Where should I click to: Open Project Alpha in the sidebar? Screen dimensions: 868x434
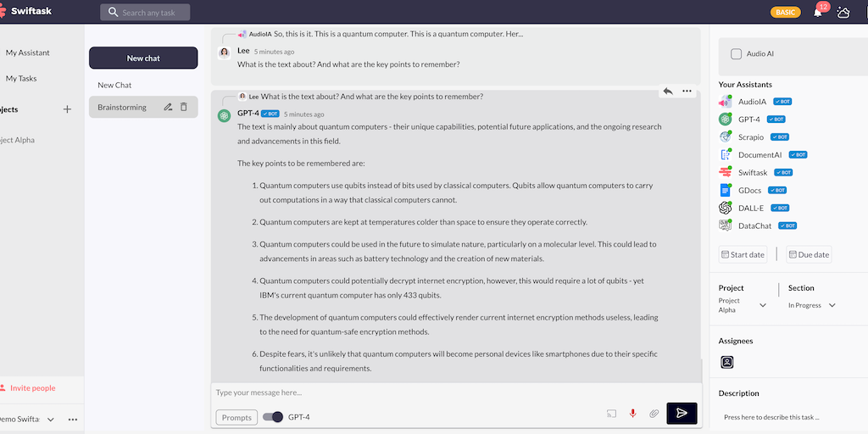point(17,140)
